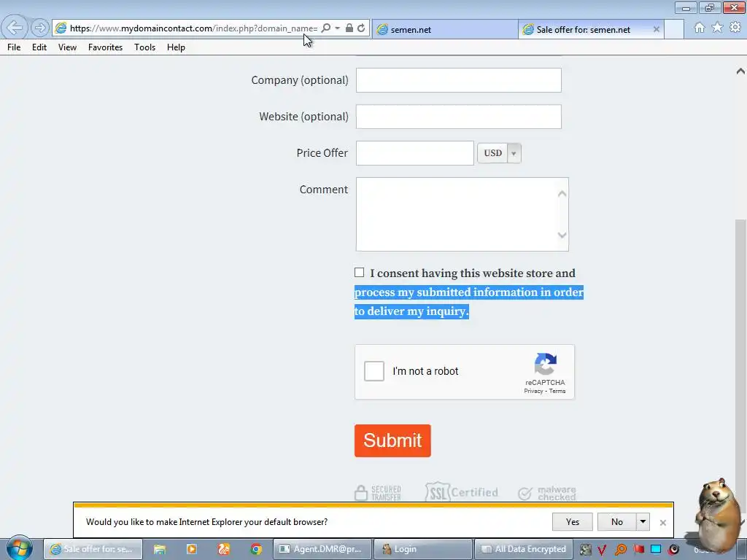Viewport: 747px width, 560px height.
Task: Click the orange magnifier tray icon
Action: [620, 550]
